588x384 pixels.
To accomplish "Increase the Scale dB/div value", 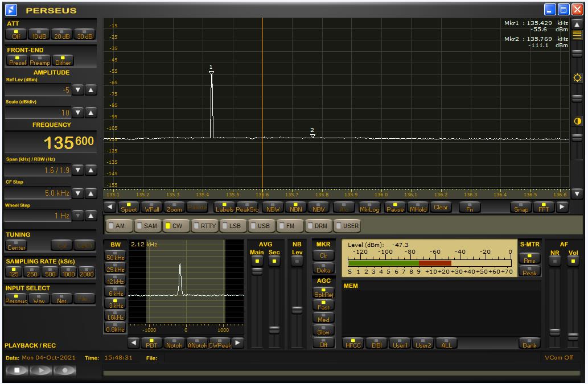I will tap(91, 113).
